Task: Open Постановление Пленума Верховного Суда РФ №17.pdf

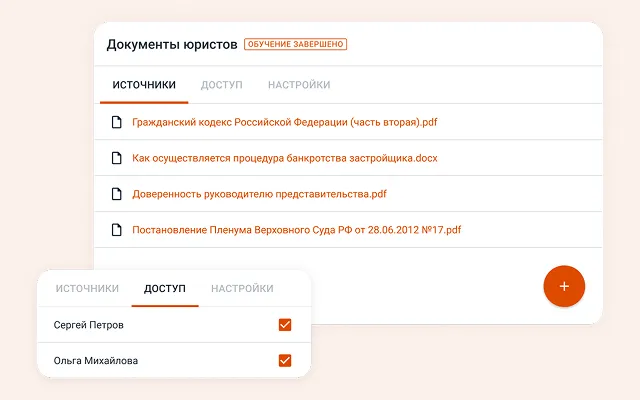Action: click(296, 230)
